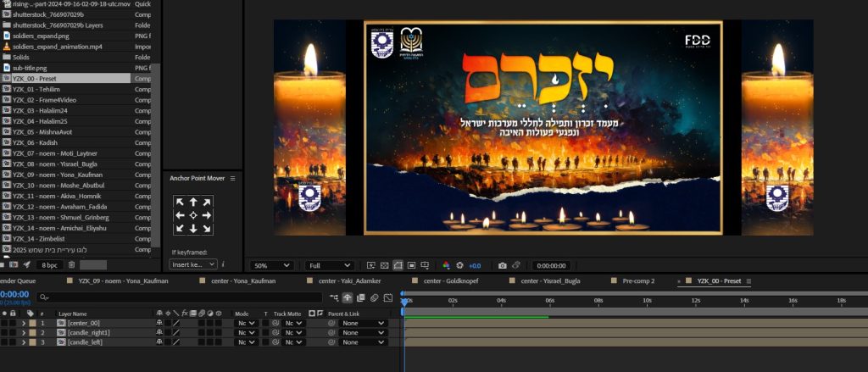Click the show channel color icon
This screenshot has height=372, width=868.
pyautogui.click(x=446, y=265)
